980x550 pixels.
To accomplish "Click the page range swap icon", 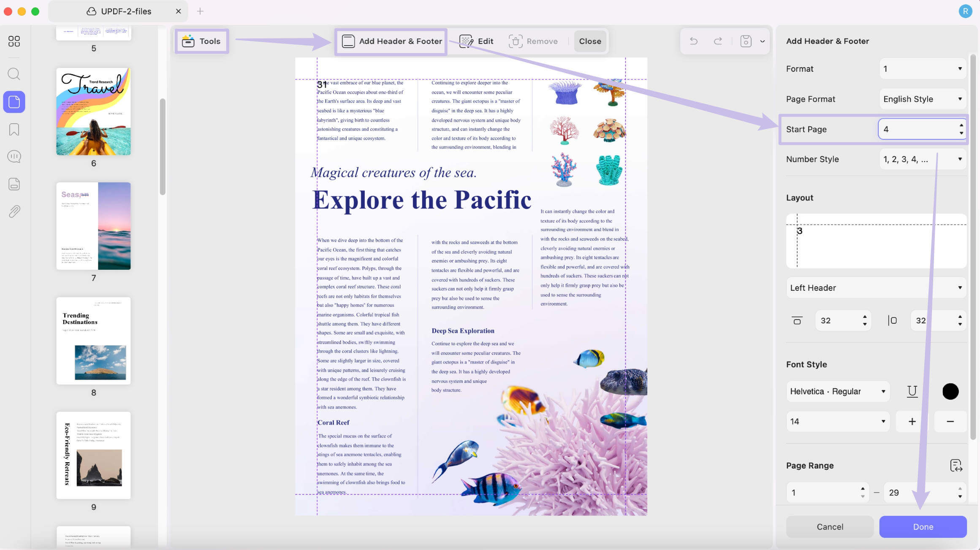I will [x=956, y=466].
